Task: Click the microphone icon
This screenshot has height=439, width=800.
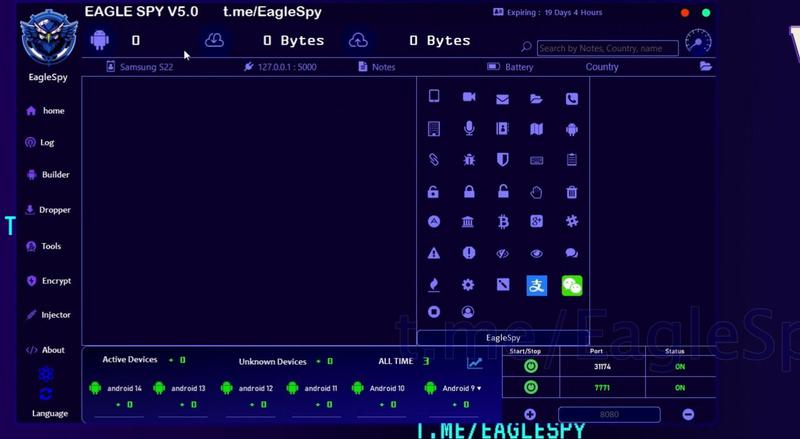Action: [x=469, y=128]
